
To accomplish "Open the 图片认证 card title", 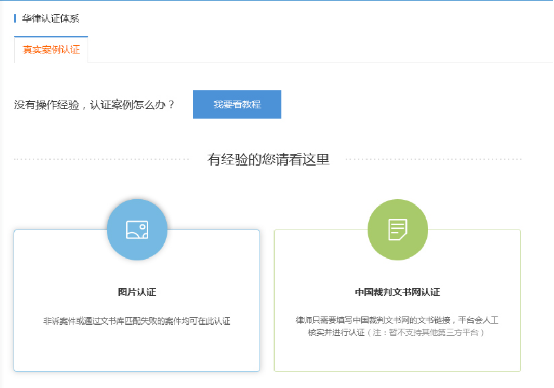I will click(137, 292).
